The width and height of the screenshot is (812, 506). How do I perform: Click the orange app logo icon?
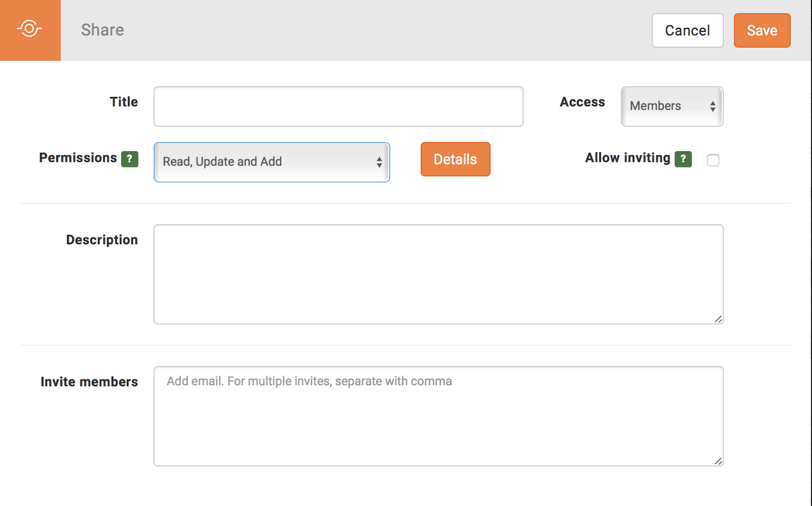click(29, 29)
